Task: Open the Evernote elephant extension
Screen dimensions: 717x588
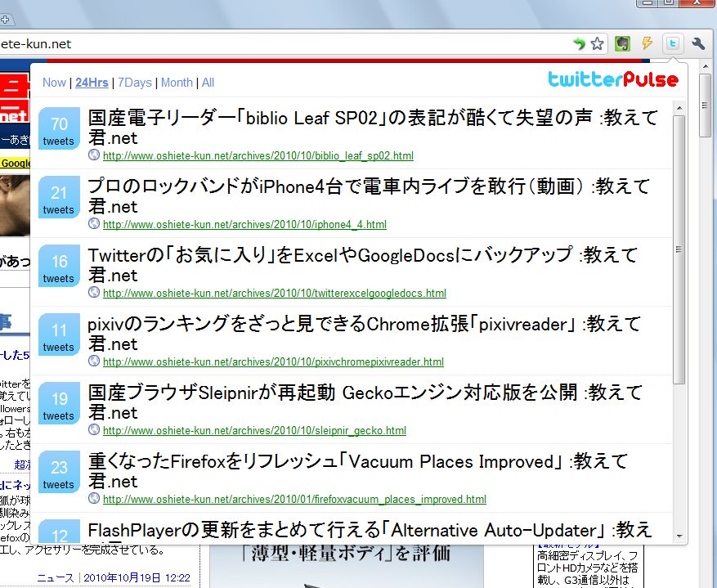Action: pyautogui.click(x=622, y=44)
